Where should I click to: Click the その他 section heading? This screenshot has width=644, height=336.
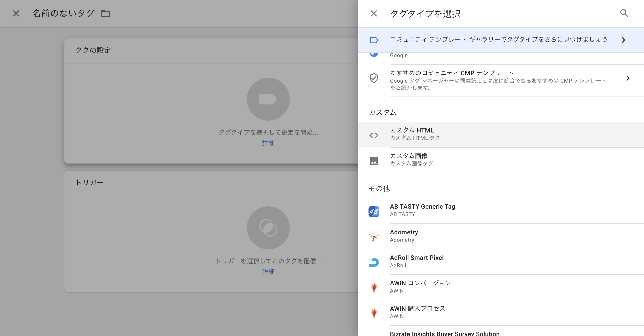(379, 188)
